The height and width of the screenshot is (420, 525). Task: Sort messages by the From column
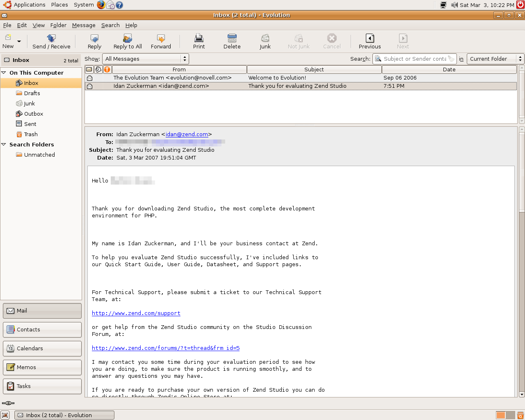179,69
